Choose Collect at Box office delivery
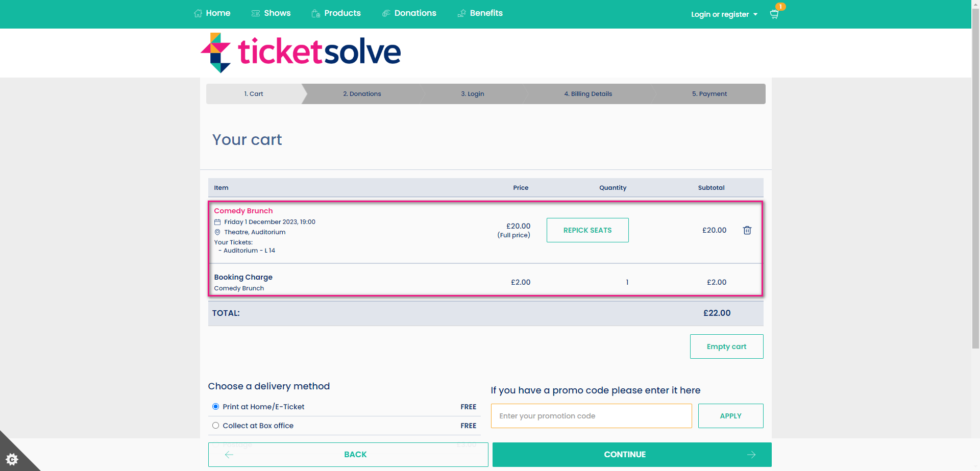The width and height of the screenshot is (980, 471). pyautogui.click(x=215, y=425)
